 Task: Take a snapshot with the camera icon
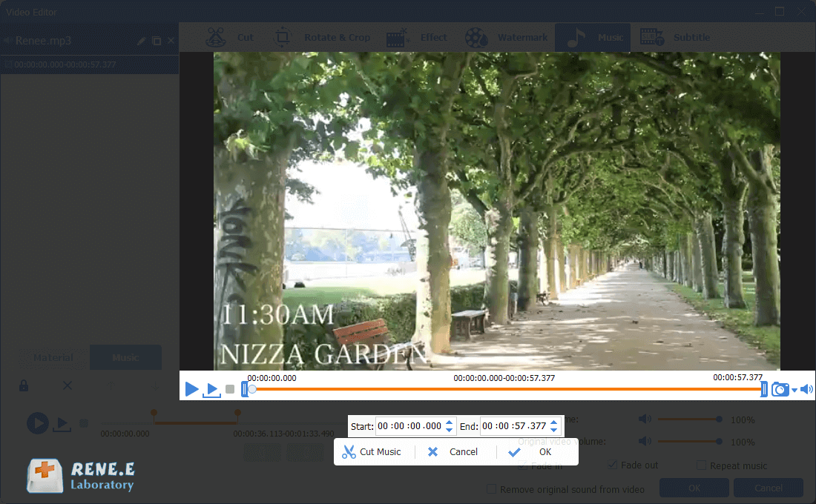pyautogui.click(x=780, y=389)
